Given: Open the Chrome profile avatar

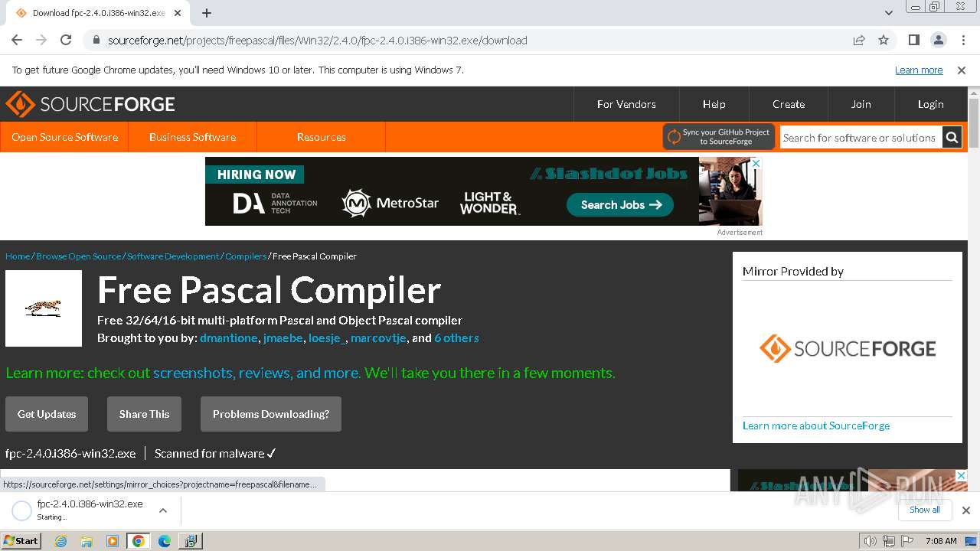Looking at the screenshot, I should 938,40.
